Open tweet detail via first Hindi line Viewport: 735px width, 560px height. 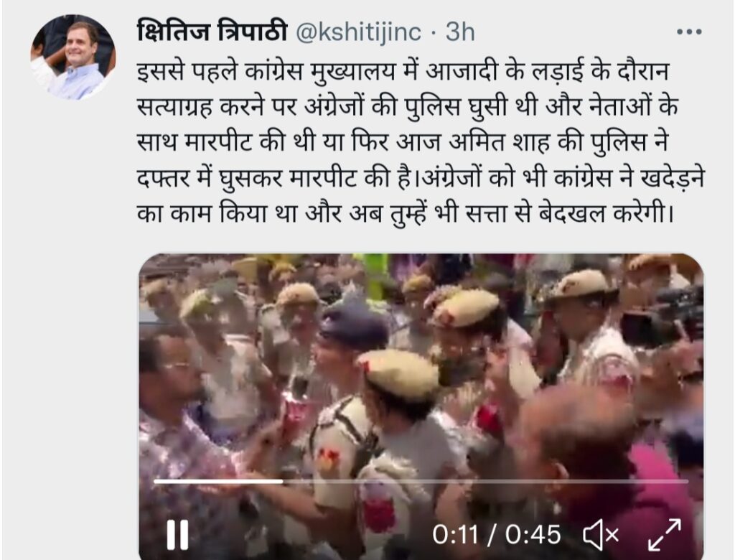403,71
